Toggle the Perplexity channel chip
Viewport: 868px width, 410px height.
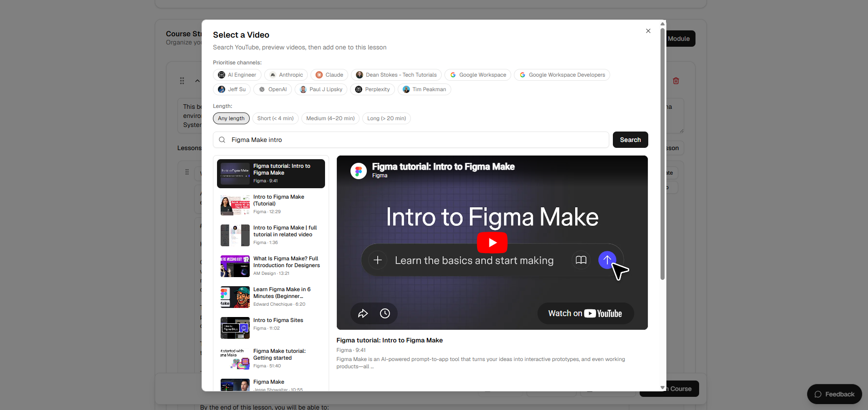tap(372, 89)
